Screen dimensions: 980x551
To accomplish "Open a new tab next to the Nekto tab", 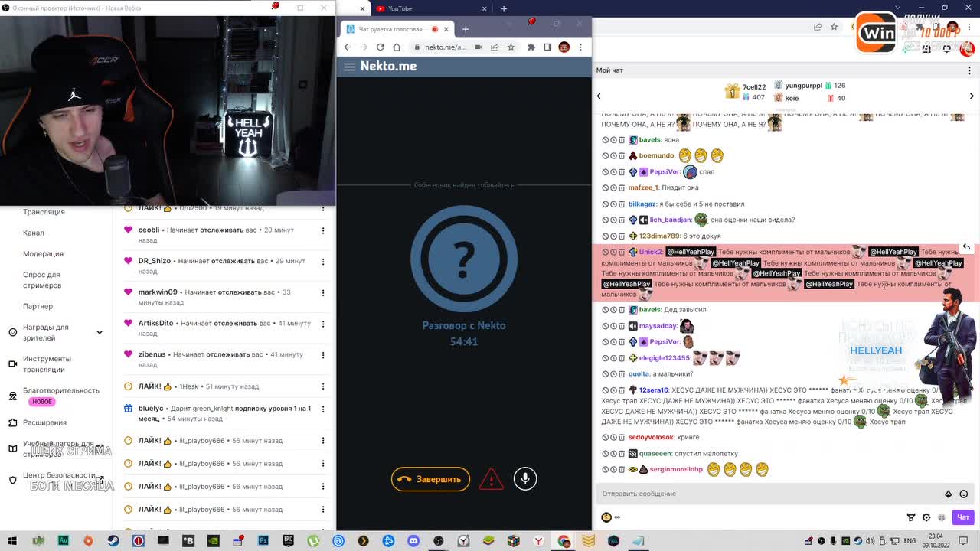I will (465, 29).
